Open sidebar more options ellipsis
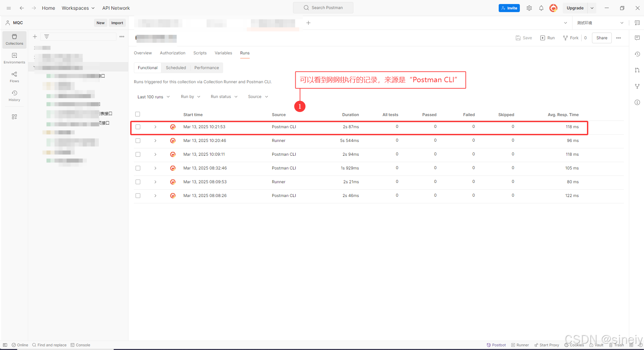The image size is (644, 350). pyautogui.click(x=122, y=37)
